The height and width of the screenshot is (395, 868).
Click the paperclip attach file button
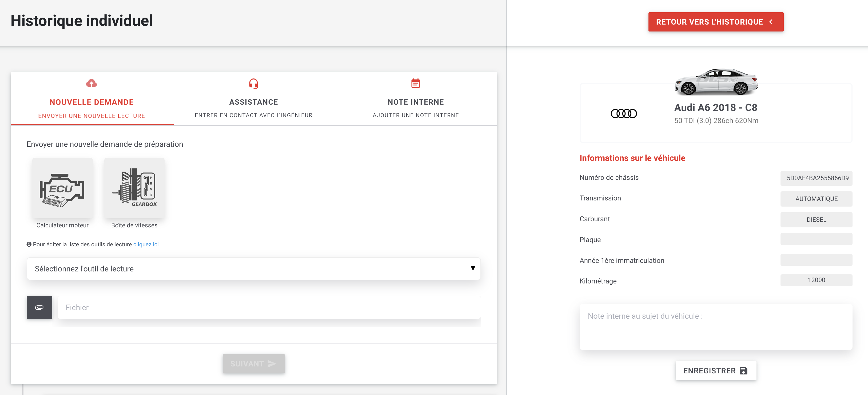39,307
